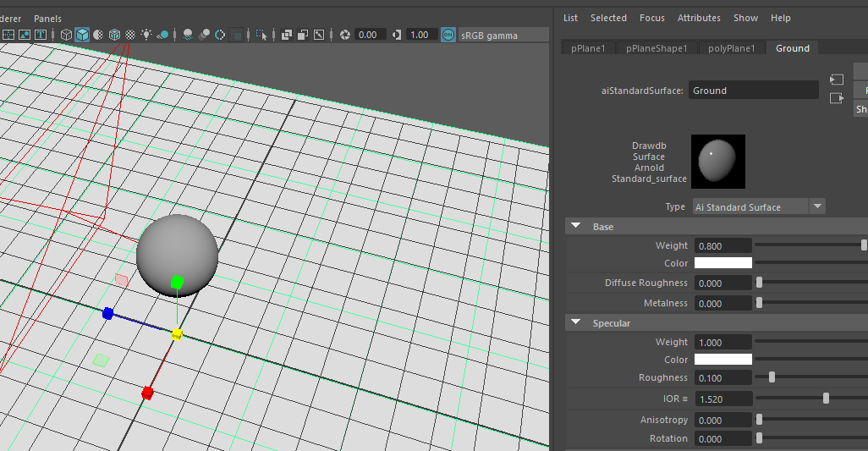Click the Anisotropy slider handle
This screenshot has height=451, width=868.
(760, 420)
